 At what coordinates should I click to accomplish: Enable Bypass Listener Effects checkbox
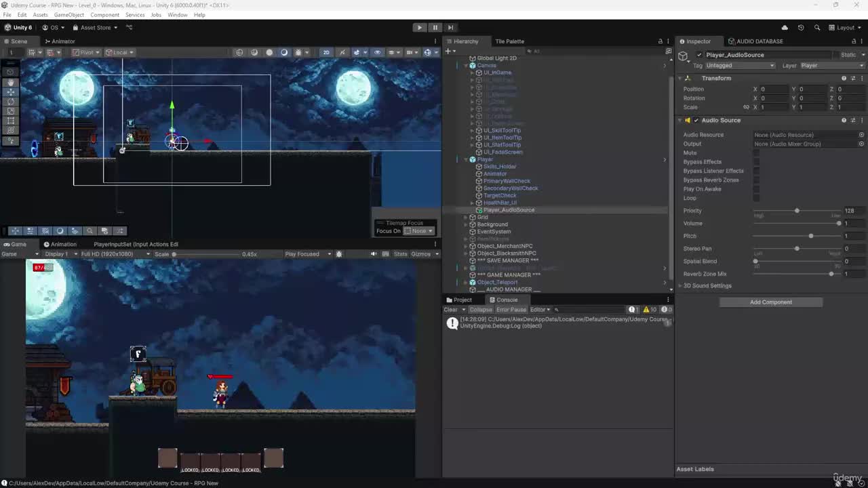(756, 171)
